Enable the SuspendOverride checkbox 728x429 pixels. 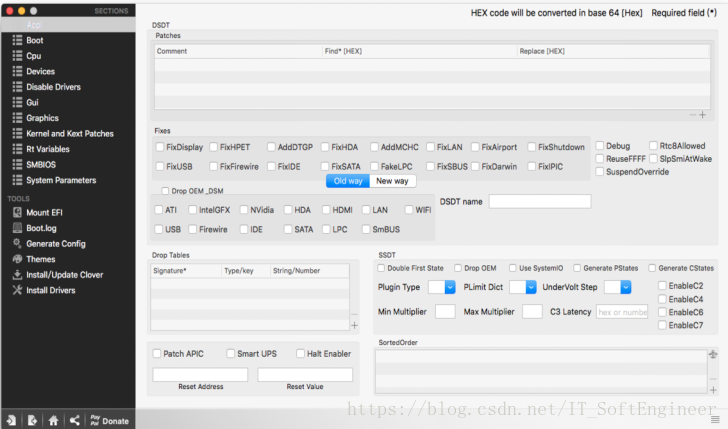pos(600,172)
